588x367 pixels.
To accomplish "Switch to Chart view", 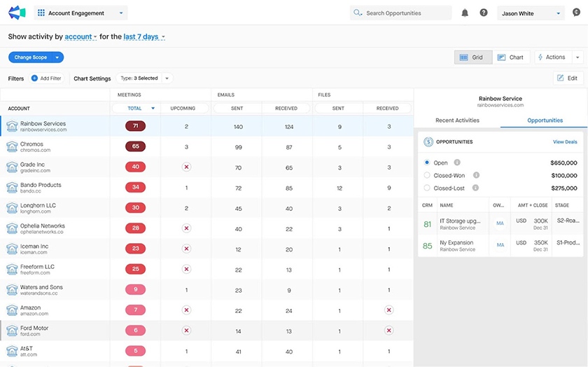I will pos(511,57).
